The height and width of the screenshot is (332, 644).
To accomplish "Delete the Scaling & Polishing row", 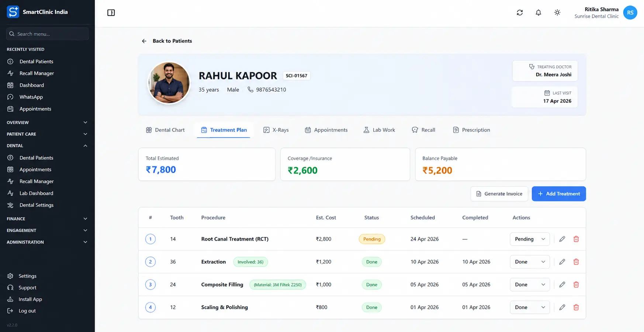I will click(x=576, y=307).
